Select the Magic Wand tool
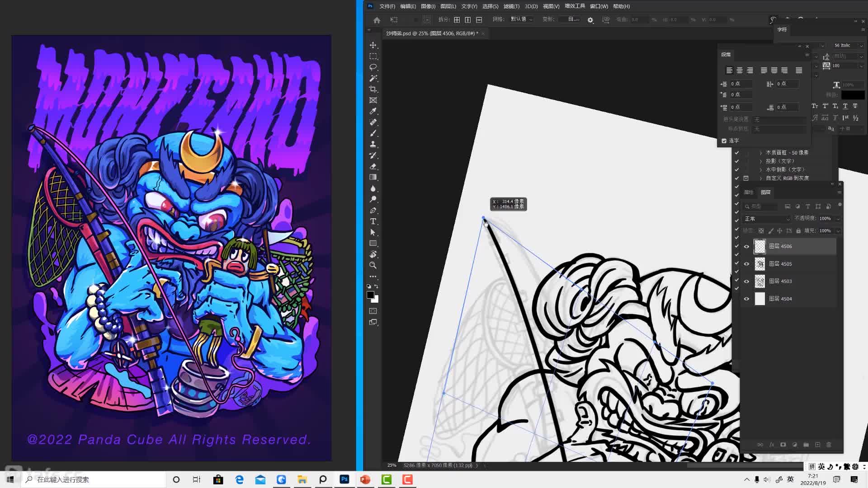The width and height of the screenshot is (868, 488). coord(373,78)
